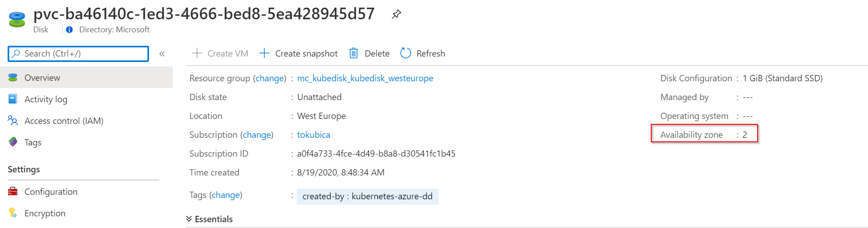Click the Create snapshot plus icon
The height and width of the screenshot is (228, 868).
pos(264,53)
